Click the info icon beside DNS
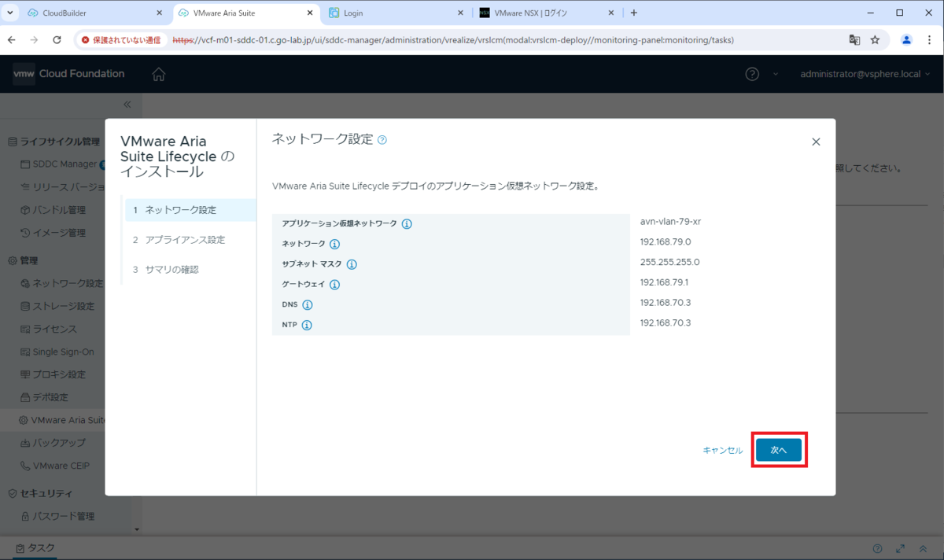Image resolution: width=944 pixels, height=560 pixels. 308,305
